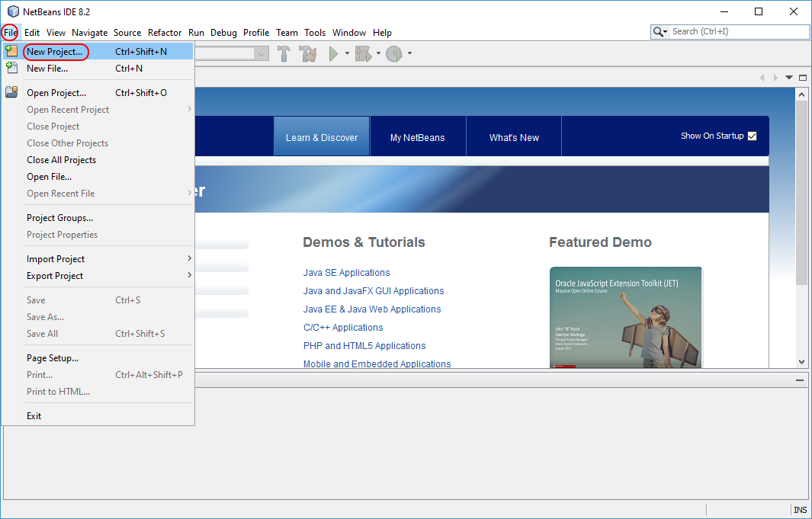Open the search magnifier options dropdown
Screen dimensions: 812x519
[x=660, y=32]
